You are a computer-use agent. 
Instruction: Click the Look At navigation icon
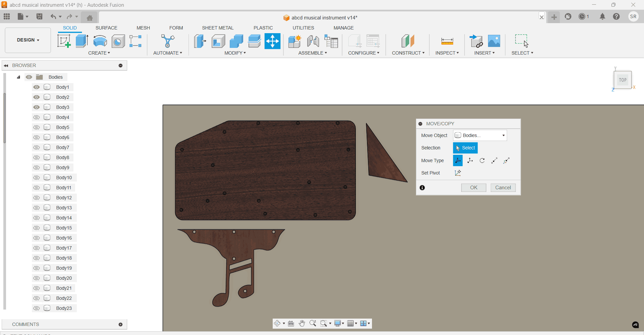pos(291,323)
